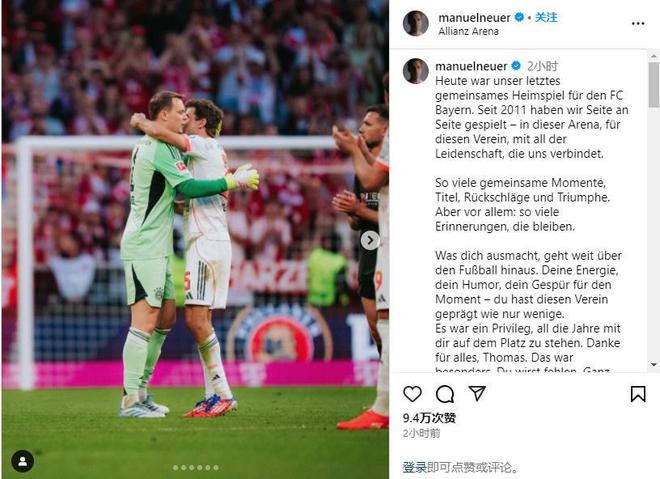Click the header profile avatar
The width and height of the screenshot is (660, 479).
pyautogui.click(x=415, y=23)
